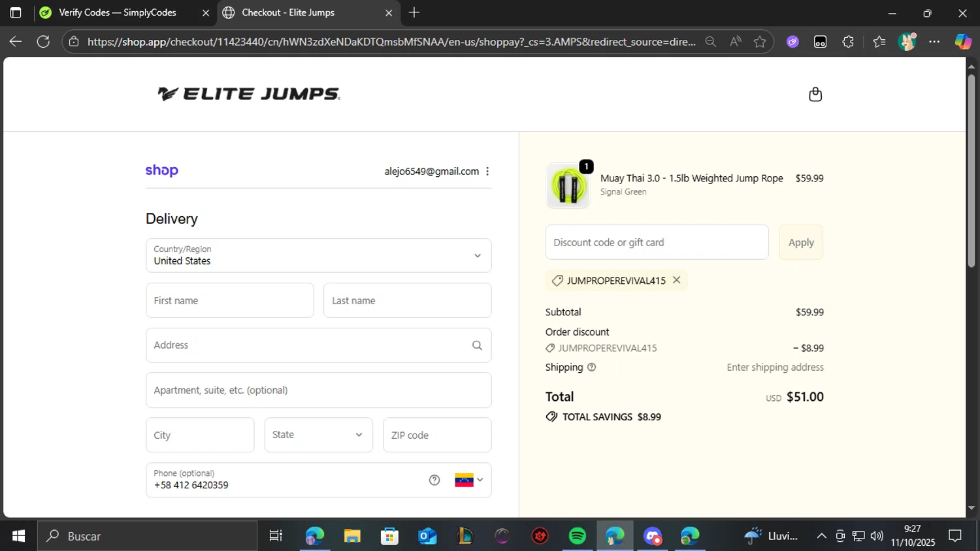Click the Address input field
This screenshot has height=551, width=980.
[319, 345]
